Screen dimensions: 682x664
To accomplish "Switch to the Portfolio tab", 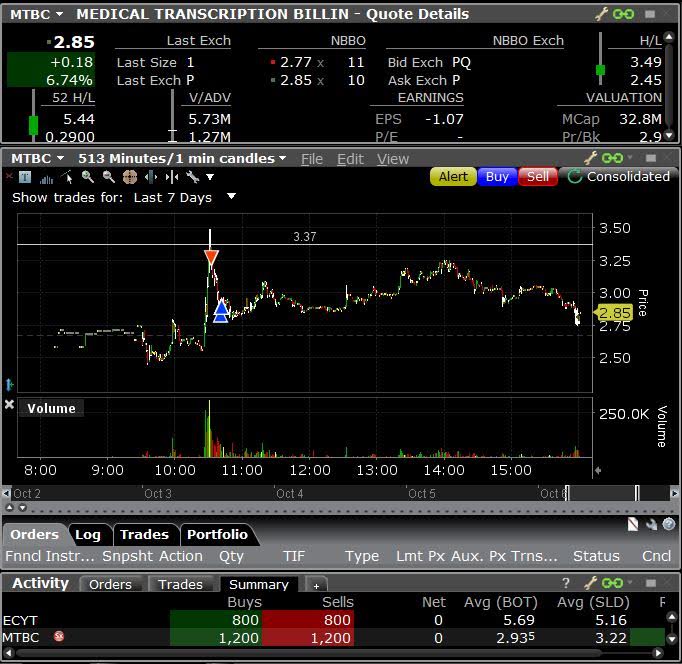I will coord(217,534).
